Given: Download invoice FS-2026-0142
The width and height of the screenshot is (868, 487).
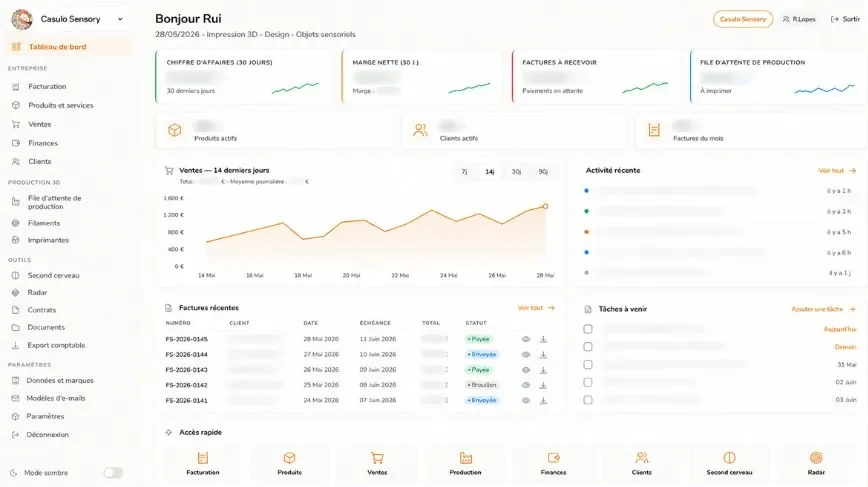Looking at the screenshot, I should 543,385.
